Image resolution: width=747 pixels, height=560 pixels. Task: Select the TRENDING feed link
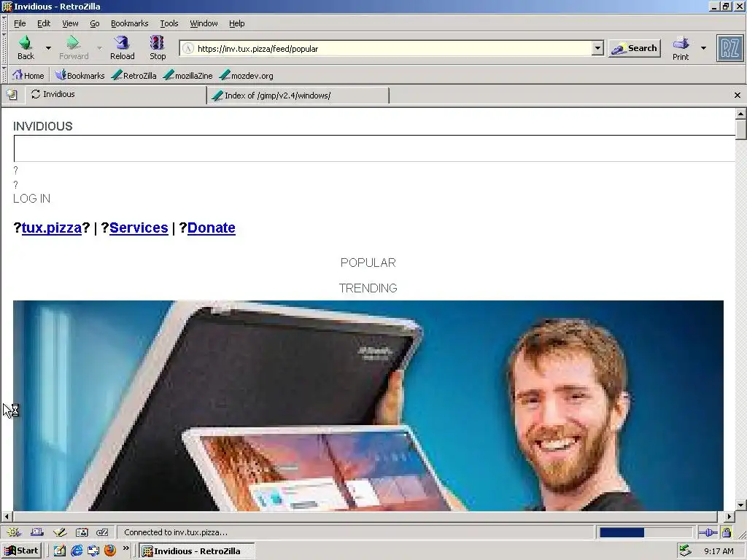point(368,288)
